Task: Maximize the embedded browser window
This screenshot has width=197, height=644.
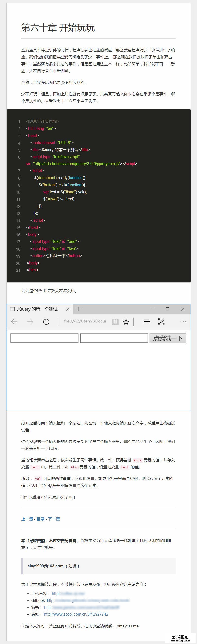Action: point(167,309)
